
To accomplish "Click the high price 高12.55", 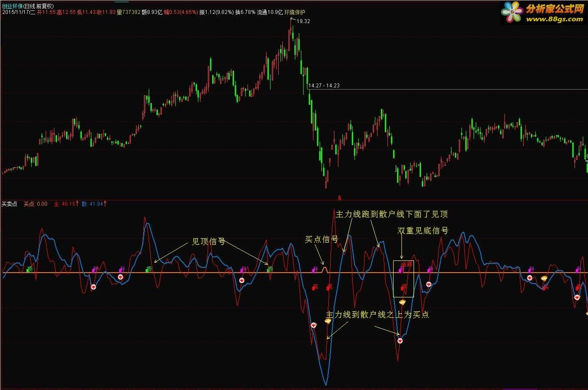I will tap(66, 12).
